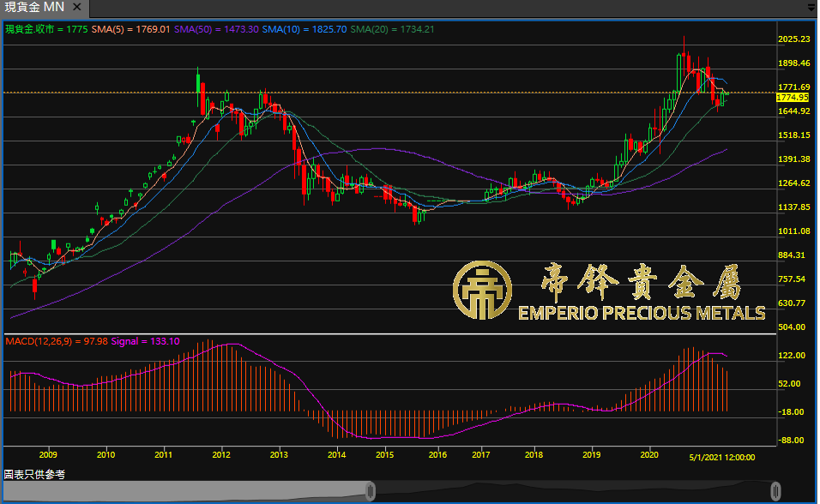
Task: Click the current price tag 1774.95
Action: (x=793, y=98)
